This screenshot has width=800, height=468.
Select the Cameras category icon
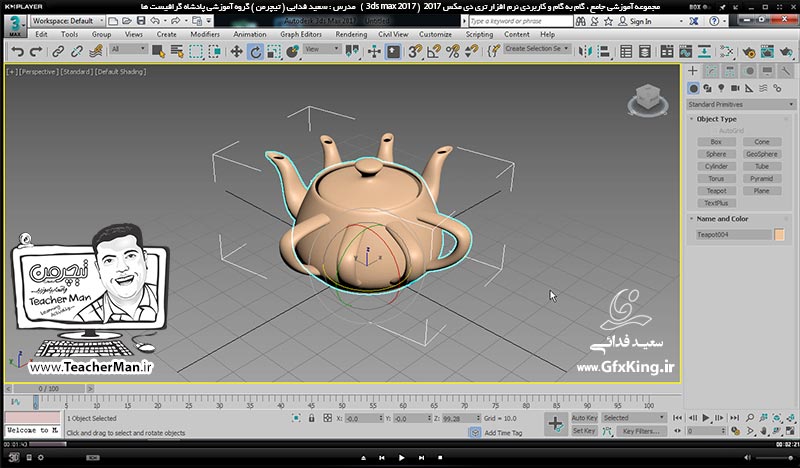point(735,88)
